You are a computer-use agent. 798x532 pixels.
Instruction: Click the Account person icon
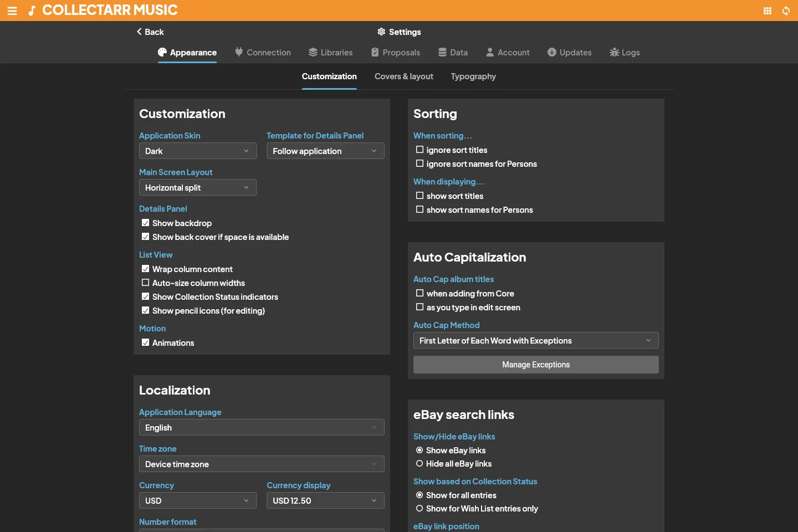tap(490, 52)
